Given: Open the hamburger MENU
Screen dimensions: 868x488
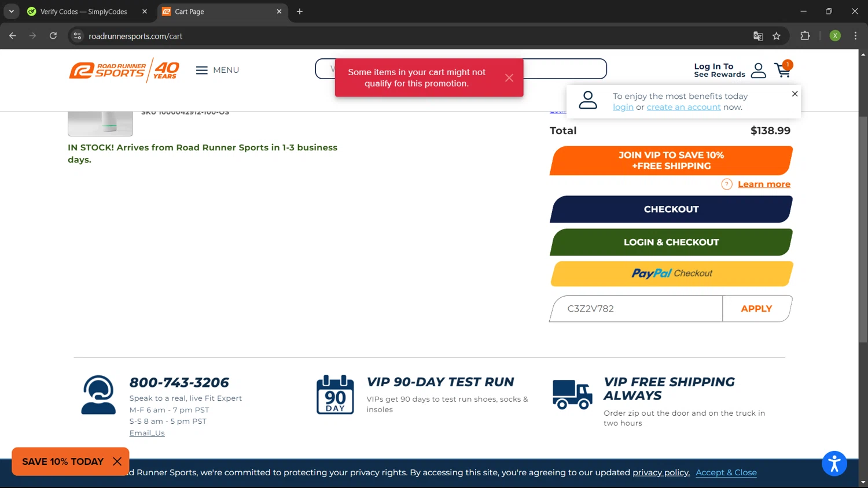Looking at the screenshot, I should click(218, 70).
